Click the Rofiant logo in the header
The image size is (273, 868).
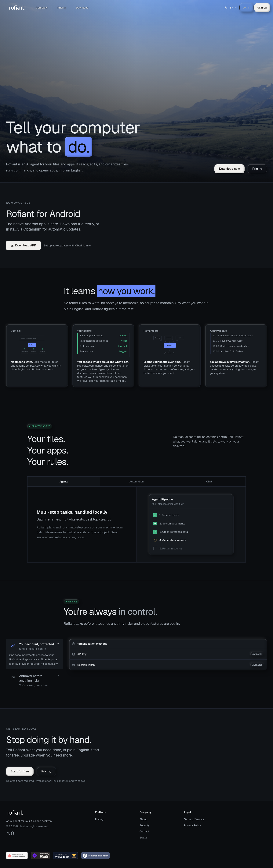(17, 7)
